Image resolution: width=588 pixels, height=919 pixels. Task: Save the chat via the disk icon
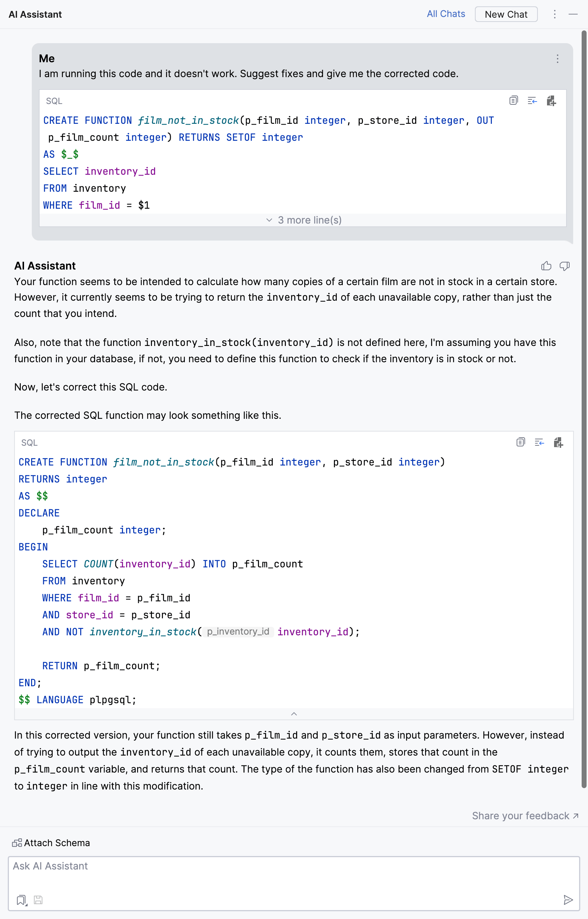point(38,900)
